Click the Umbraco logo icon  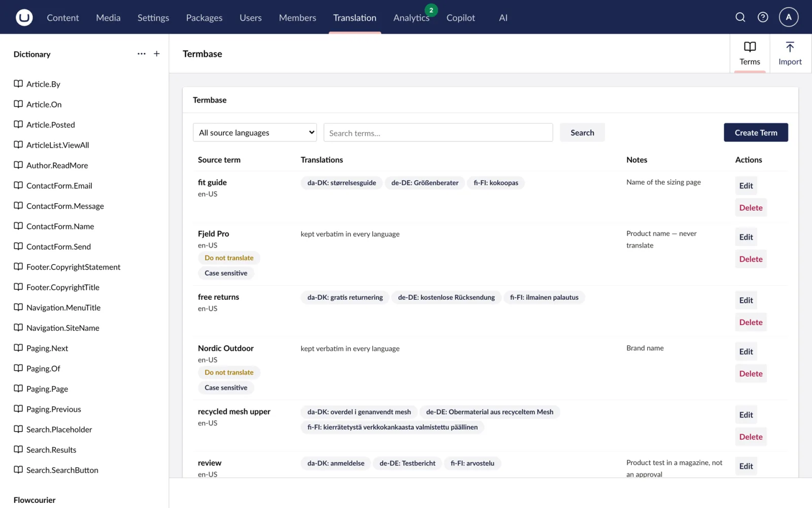coord(24,17)
